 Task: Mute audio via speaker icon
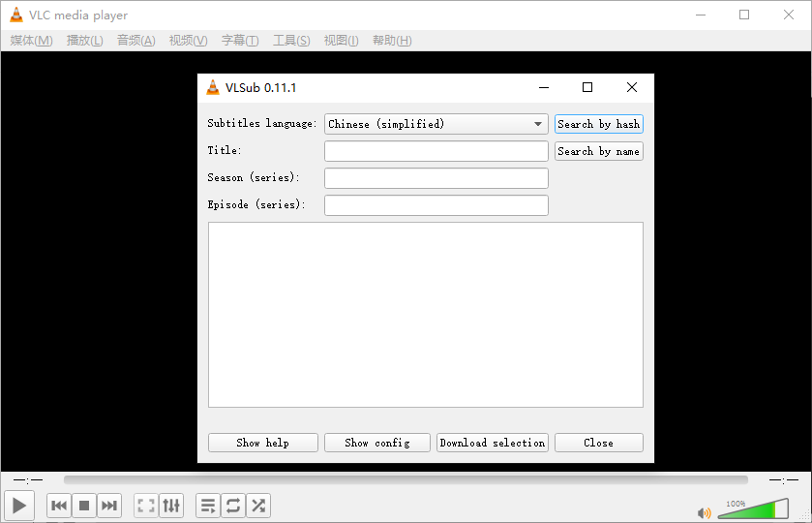tap(705, 512)
